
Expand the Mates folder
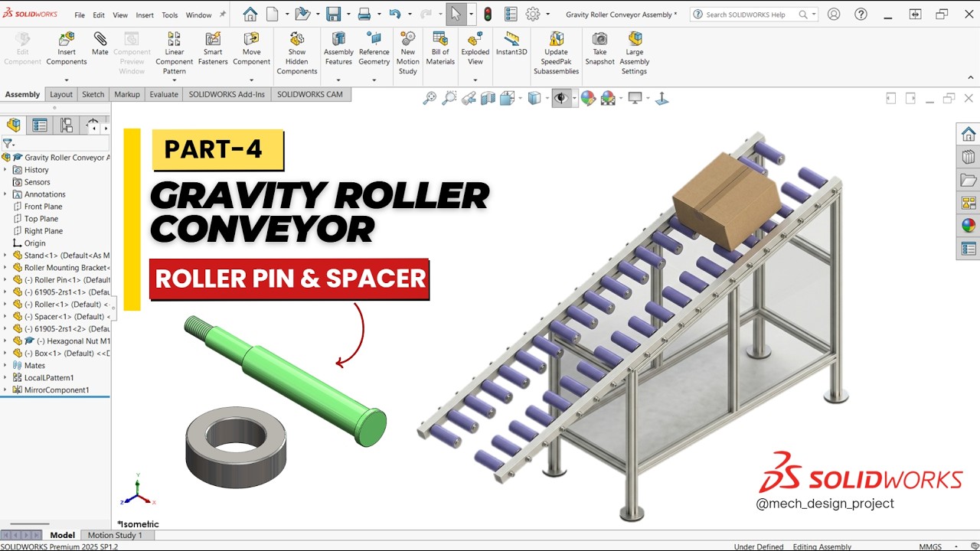[5, 366]
